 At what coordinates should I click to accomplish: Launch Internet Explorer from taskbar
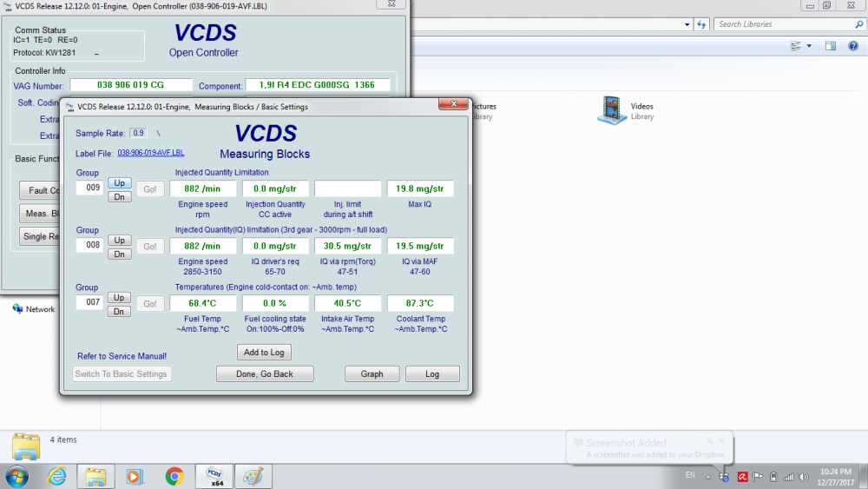coord(56,476)
